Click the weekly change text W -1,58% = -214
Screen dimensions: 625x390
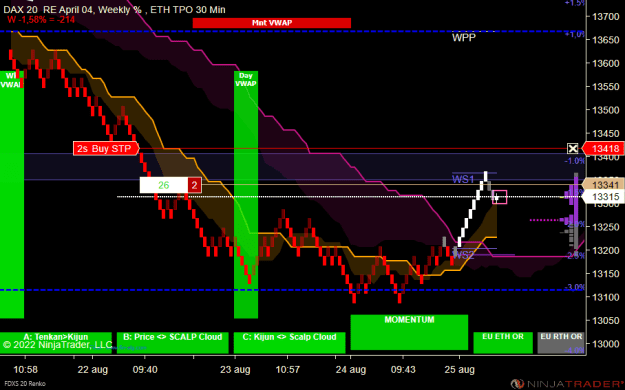[41, 19]
